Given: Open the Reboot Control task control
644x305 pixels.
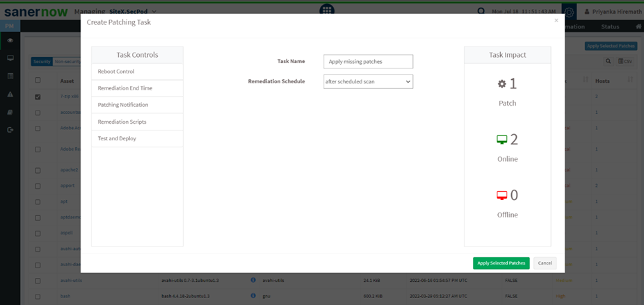Looking at the screenshot, I should 137,72.
